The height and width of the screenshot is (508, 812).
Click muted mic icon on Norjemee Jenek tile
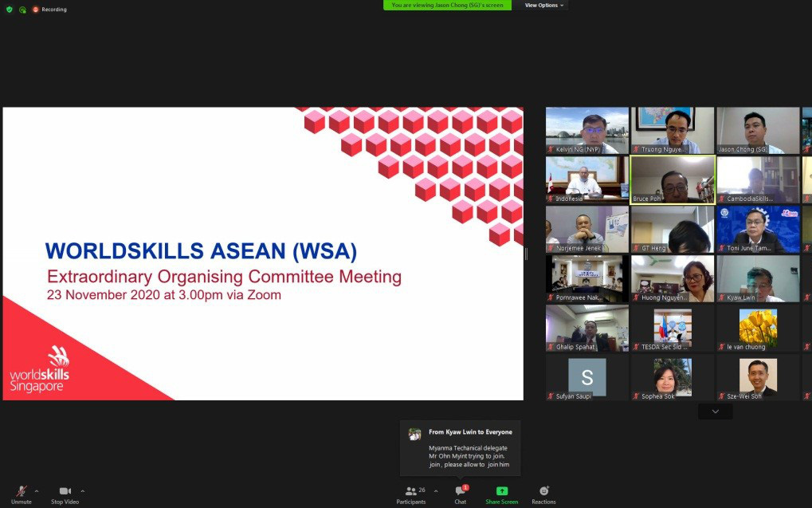pyautogui.click(x=551, y=248)
